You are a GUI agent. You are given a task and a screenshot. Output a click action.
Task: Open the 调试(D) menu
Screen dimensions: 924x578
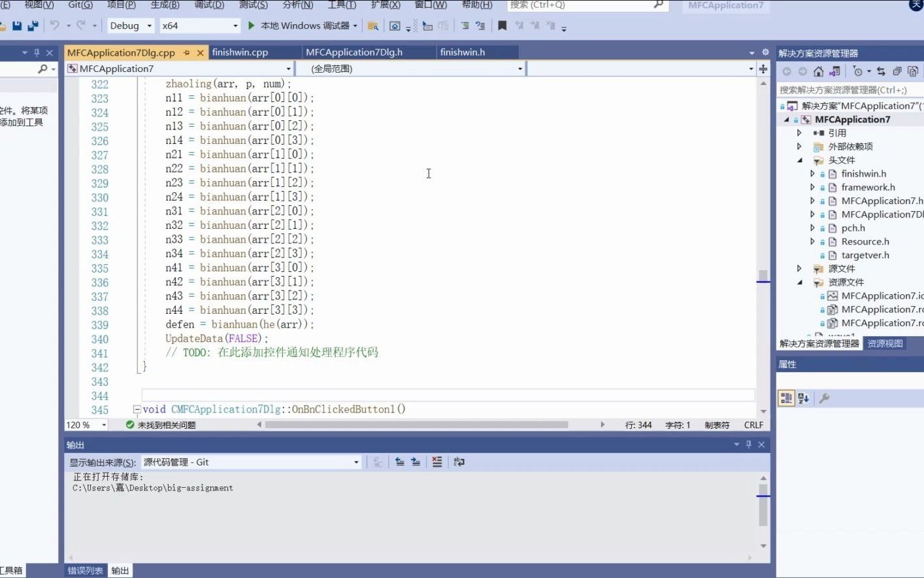pyautogui.click(x=209, y=5)
